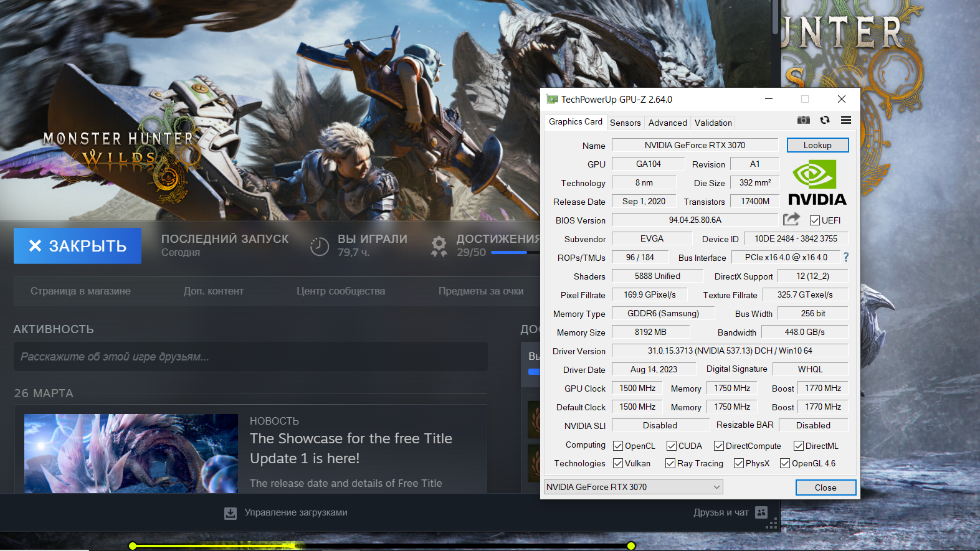The image size is (980, 551).
Task: Click the Device ID value 10DE 2484
Action: 796,238
